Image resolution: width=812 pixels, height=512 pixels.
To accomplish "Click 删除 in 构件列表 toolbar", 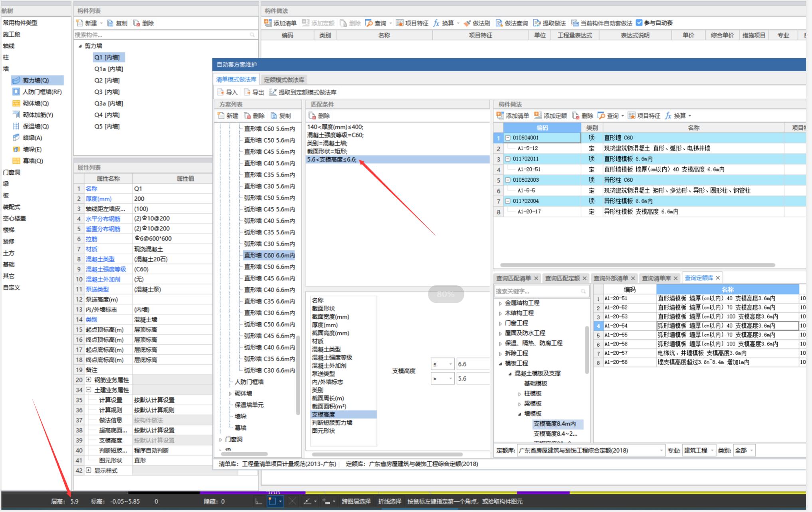I will point(144,23).
